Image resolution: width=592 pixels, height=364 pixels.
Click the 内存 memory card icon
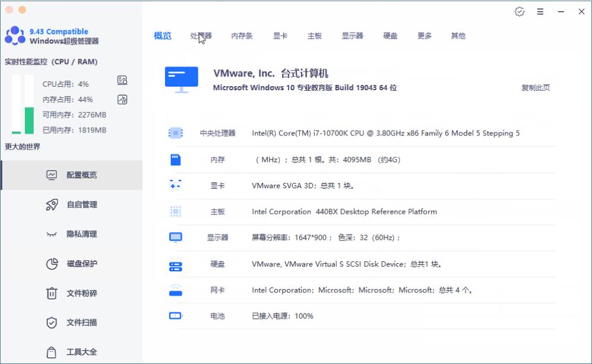click(176, 160)
